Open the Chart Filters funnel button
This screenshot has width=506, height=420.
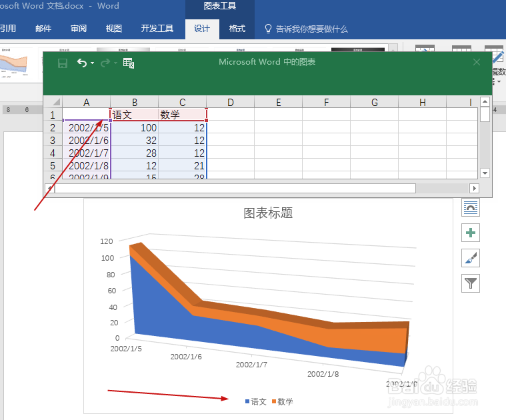[471, 283]
